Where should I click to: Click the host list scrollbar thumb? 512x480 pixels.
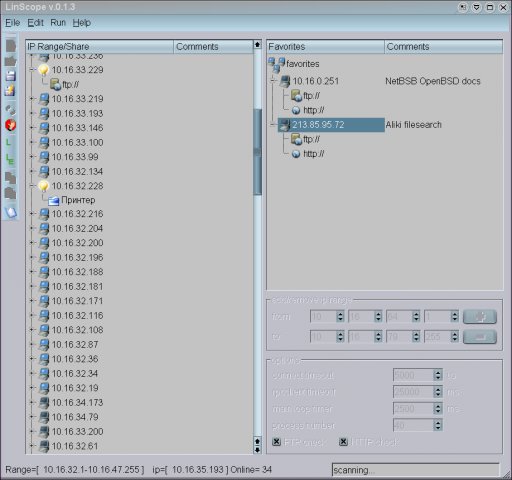coord(257,152)
